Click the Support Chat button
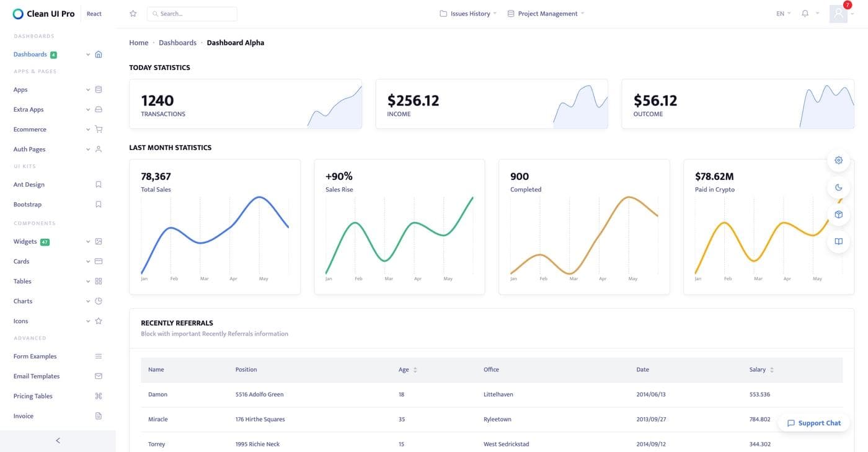The image size is (868, 452). (813, 423)
